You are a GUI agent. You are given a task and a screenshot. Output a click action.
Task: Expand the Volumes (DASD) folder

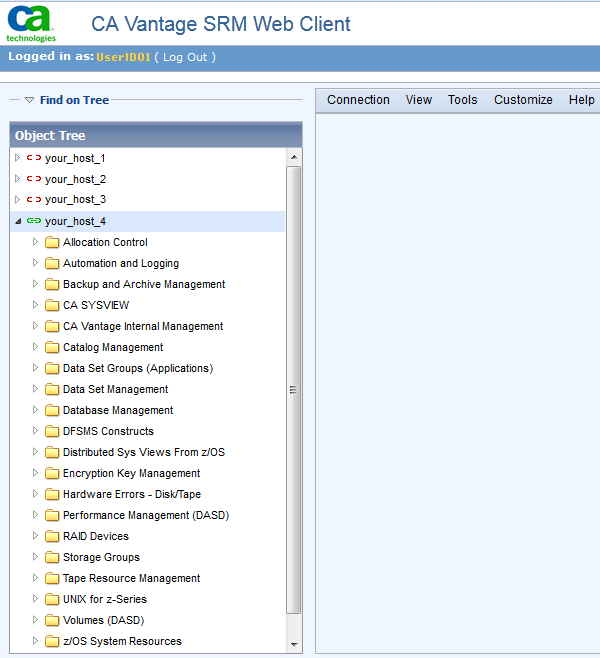point(35,619)
